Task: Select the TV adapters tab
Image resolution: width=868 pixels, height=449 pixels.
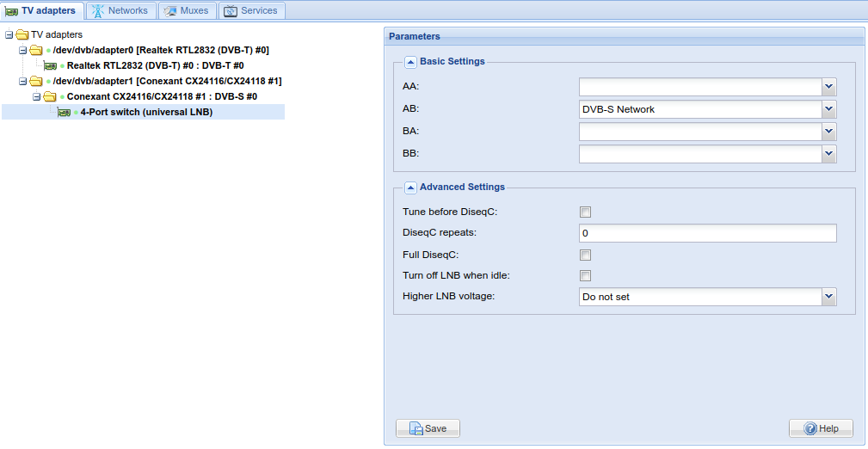Action: (42, 11)
